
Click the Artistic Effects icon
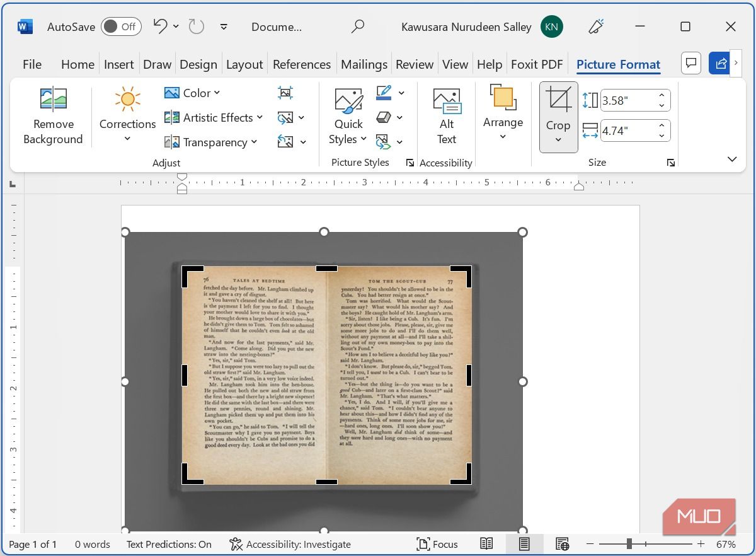tap(171, 117)
